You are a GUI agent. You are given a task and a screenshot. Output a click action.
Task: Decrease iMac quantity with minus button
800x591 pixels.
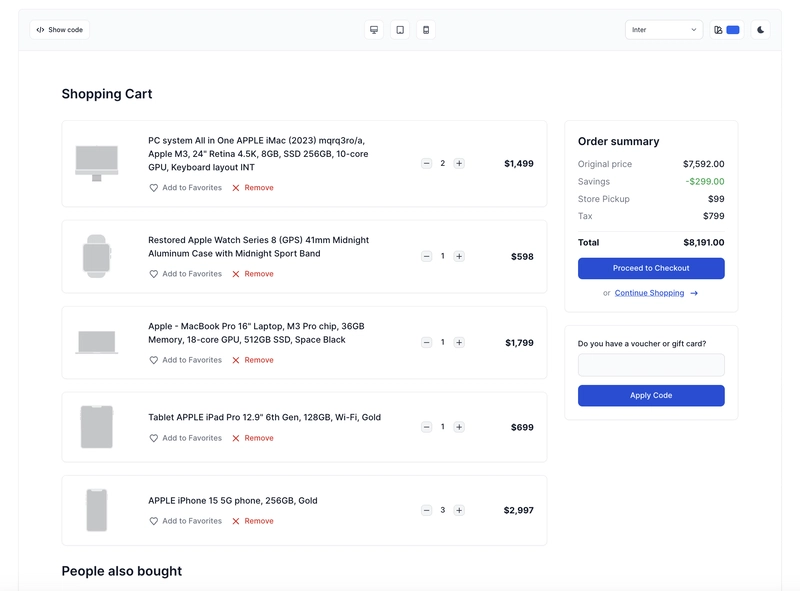[x=427, y=163]
